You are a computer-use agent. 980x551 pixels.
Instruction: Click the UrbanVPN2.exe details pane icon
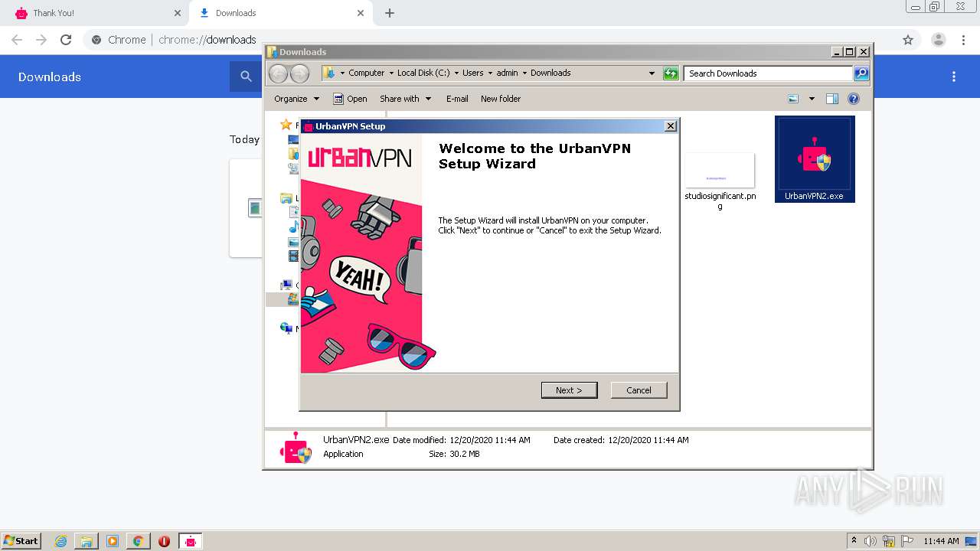(296, 448)
